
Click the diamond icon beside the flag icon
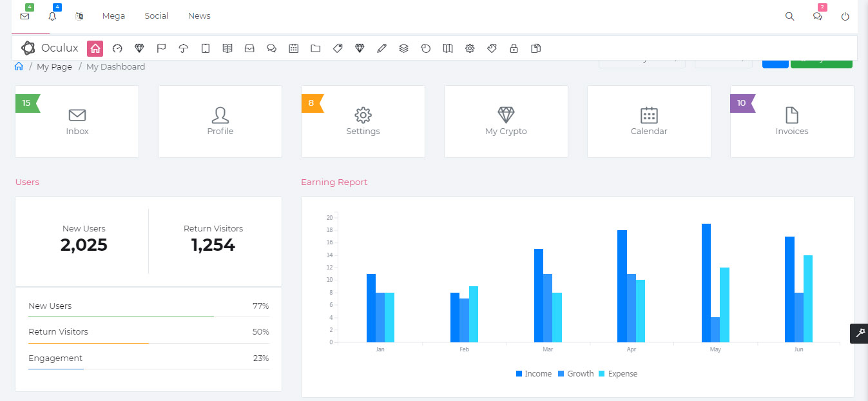139,48
